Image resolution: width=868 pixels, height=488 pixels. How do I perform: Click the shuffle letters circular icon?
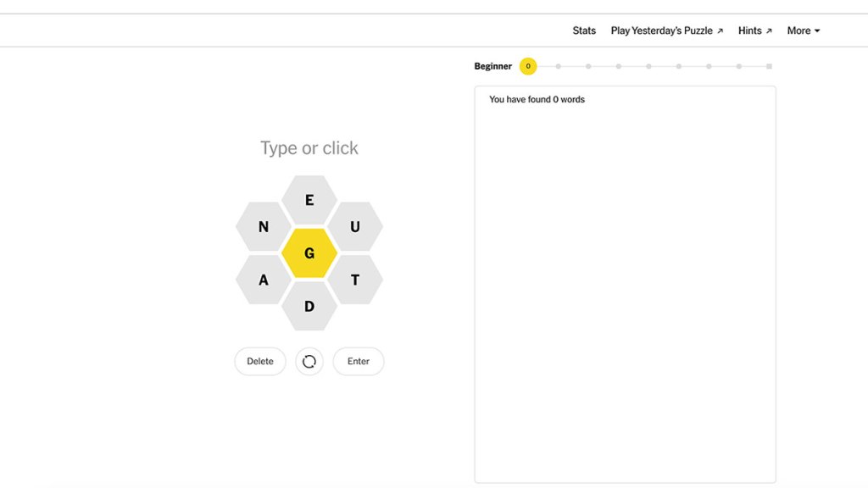coord(309,362)
